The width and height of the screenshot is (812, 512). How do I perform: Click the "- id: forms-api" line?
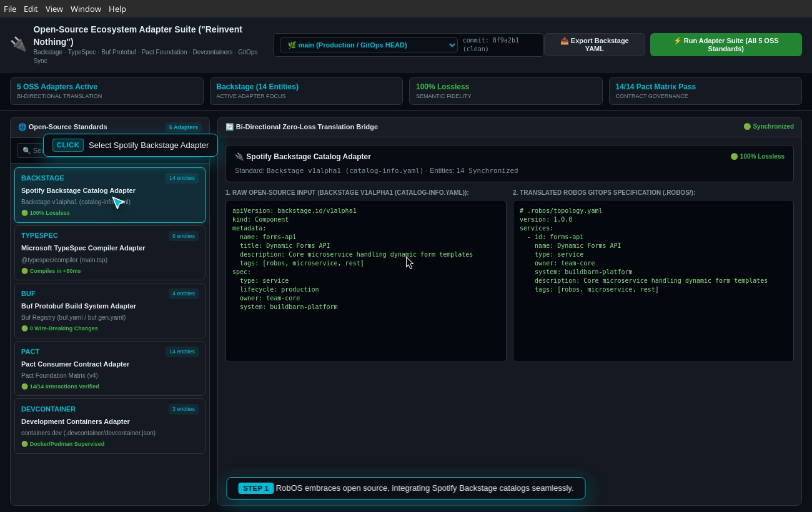pyautogui.click(x=555, y=237)
